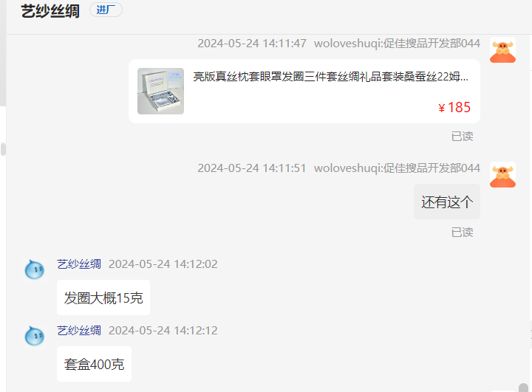Select the 套盒400克 message bubble

[95, 364]
